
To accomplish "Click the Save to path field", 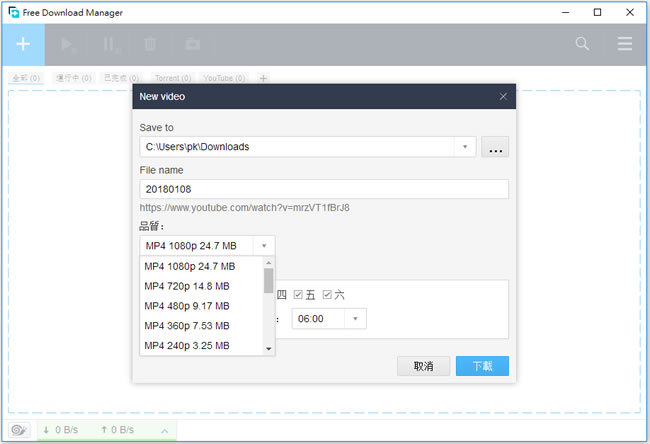I will coord(297,147).
